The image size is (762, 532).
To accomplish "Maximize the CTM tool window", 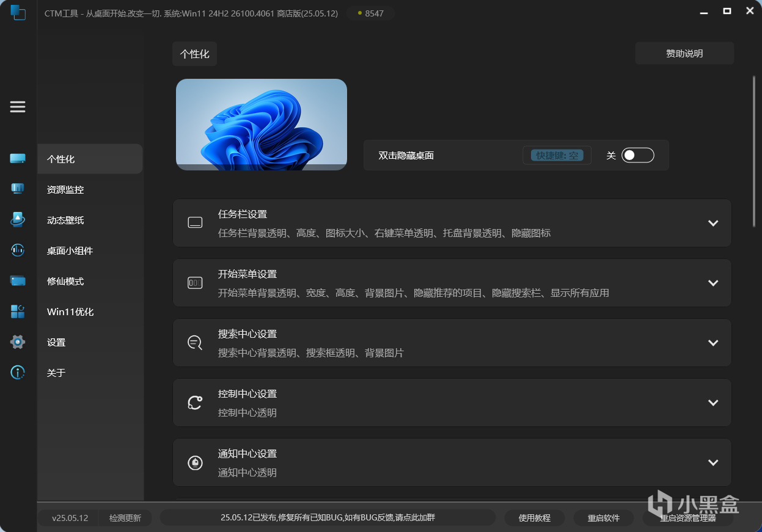I will pyautogui.click(x=727, y=10).
